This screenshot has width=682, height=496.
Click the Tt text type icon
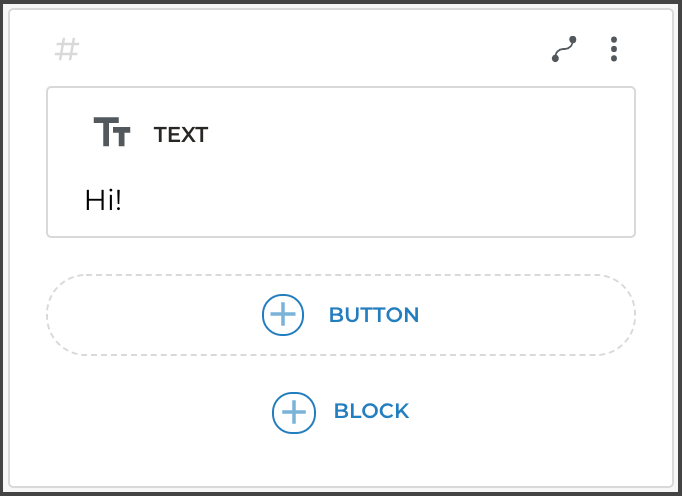[x=112, y=132]
